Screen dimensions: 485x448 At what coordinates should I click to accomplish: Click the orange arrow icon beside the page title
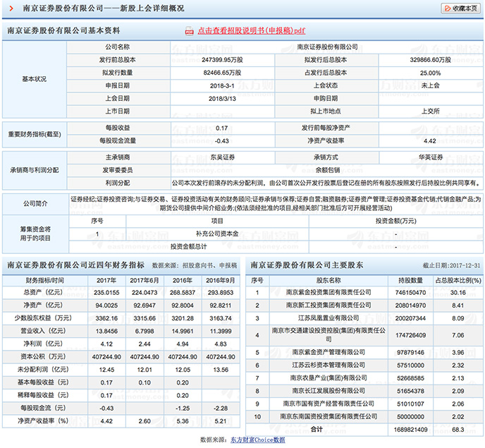(11, 8)
